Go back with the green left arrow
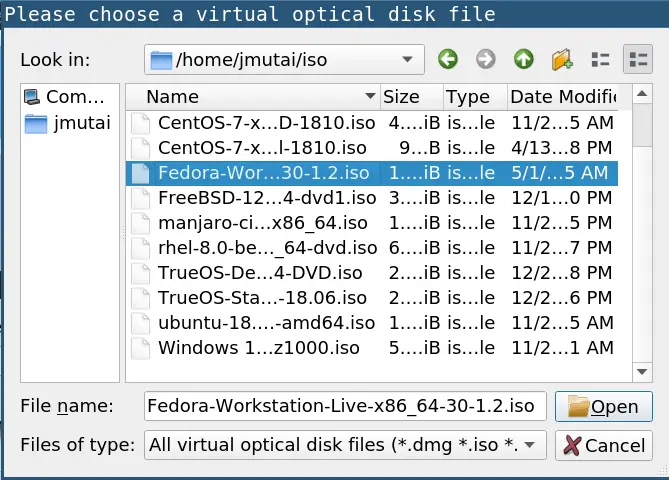The image size is (669, 480). (448, 59)
